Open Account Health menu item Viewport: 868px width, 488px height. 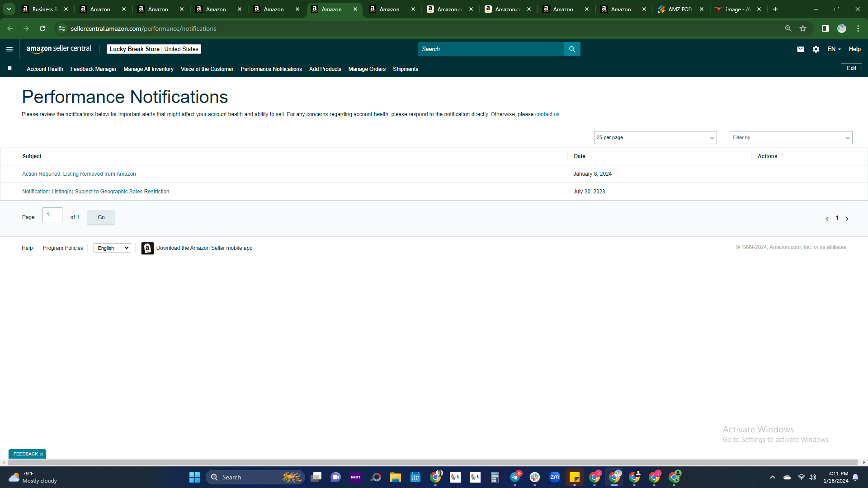coord(45,69)
